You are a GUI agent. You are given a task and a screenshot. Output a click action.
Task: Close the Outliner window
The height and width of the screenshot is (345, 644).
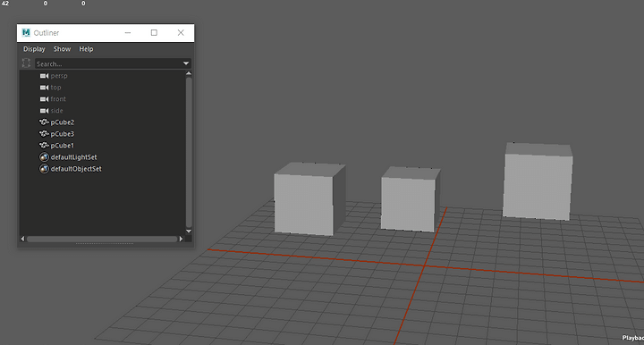coord(181,33)
